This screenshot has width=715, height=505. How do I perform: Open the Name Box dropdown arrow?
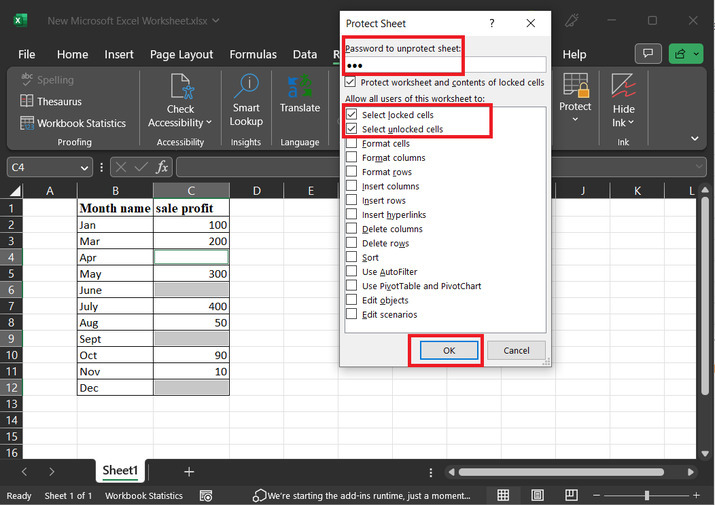tap(84, 168)
